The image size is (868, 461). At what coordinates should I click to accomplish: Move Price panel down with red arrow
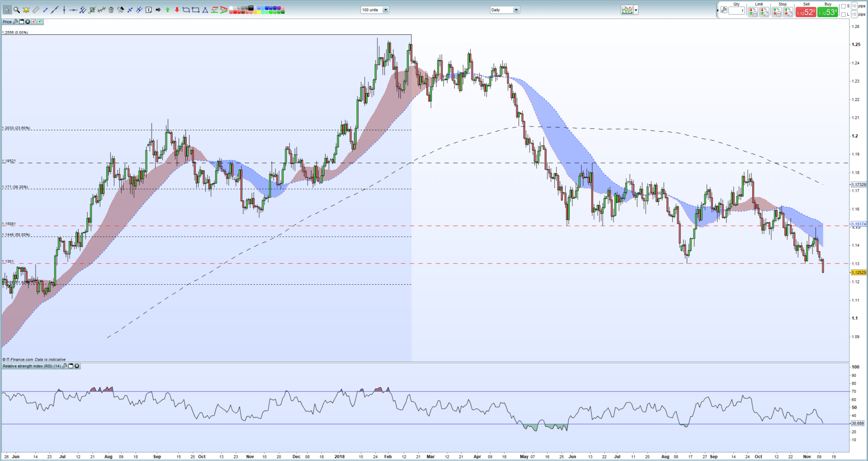tap(33, 22)
